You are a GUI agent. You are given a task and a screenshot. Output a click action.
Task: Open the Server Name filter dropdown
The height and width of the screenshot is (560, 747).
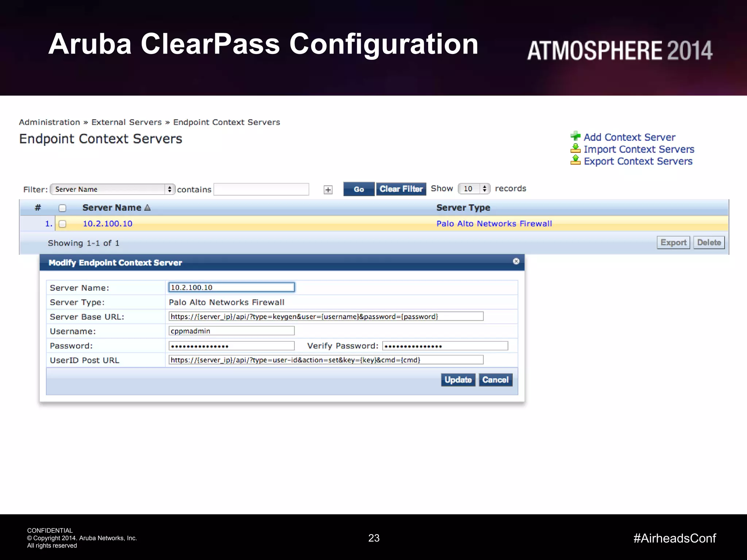113,189
